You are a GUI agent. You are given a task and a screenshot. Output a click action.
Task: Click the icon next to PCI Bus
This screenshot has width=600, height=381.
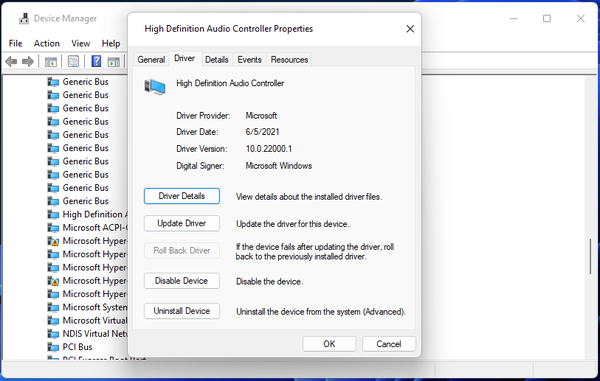53,347
